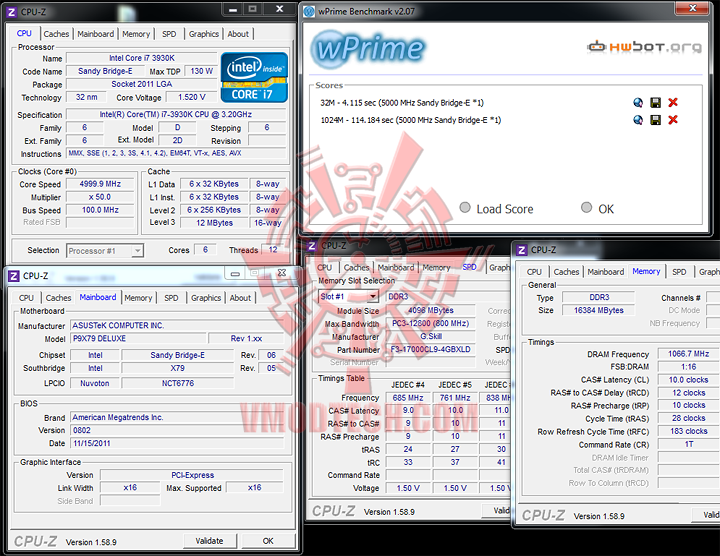
Task: Click the Max TDP value 130 W
Action: 201,71
